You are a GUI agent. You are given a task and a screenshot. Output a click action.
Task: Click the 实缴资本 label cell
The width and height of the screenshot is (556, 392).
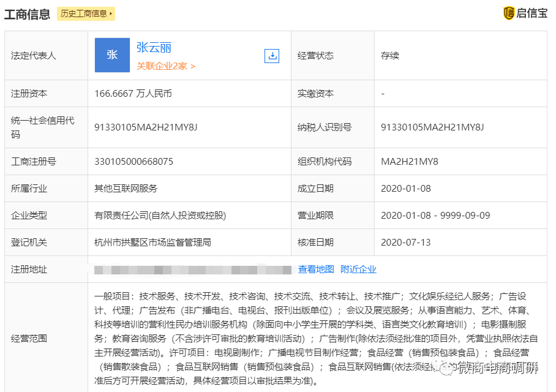click(x=332, y=93)
